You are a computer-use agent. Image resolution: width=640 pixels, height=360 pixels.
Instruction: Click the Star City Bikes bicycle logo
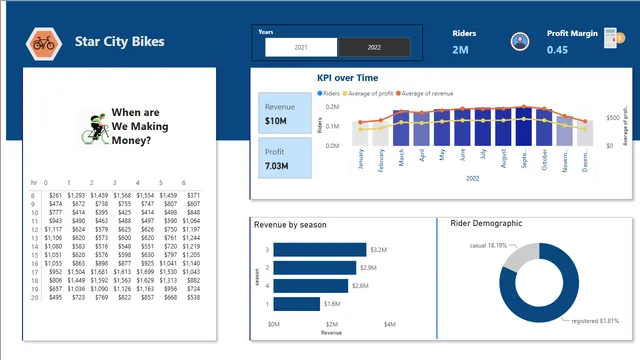click(44, 43)
